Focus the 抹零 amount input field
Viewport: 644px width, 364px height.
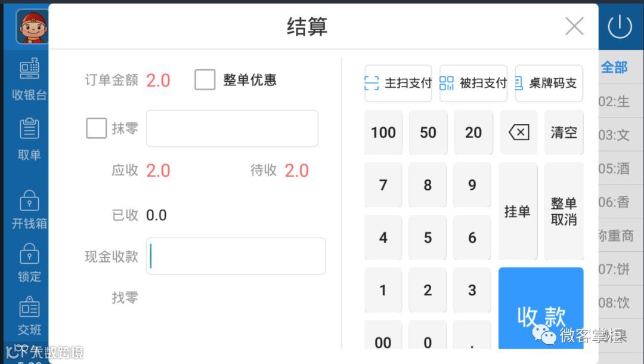point(232,128)
